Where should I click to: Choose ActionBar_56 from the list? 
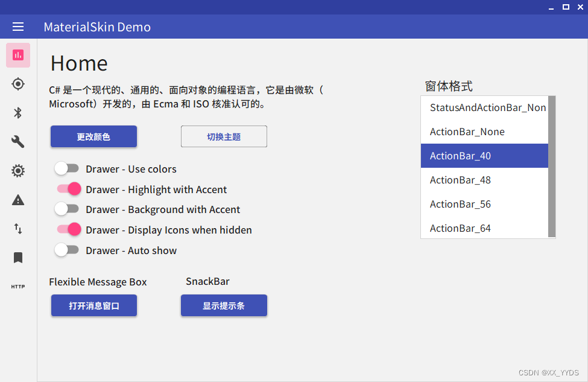tap(484, 204)
